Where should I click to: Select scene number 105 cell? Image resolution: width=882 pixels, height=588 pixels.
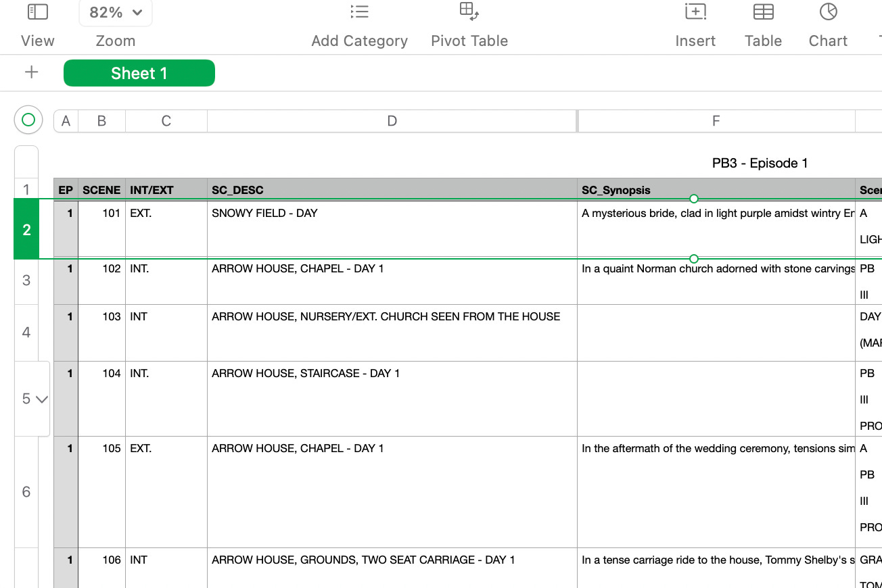(101, 492)
